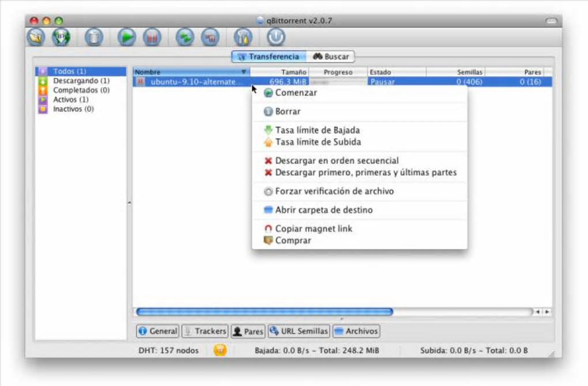Viewport: 588px width, 386px height.
Task: Click seeds cell 0 (406)
Action: pyautogui.click(x=469, y=82)
